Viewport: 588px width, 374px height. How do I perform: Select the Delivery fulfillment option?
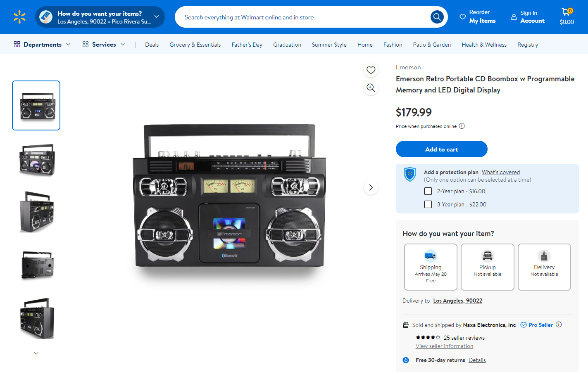[544, 267]
